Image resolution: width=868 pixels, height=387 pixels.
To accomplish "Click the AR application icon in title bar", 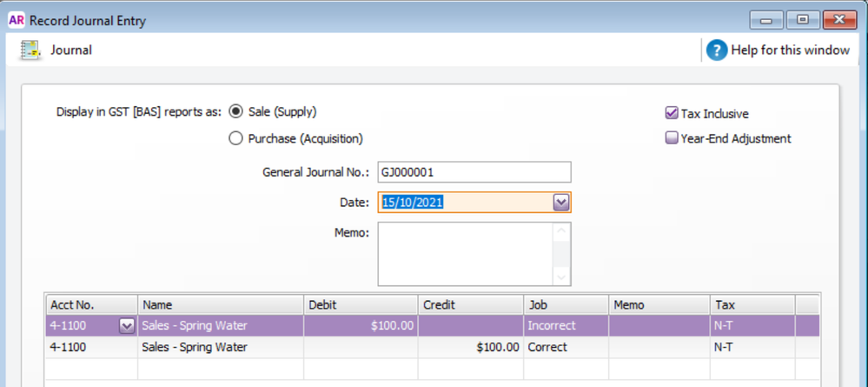I will coord(16,20).
